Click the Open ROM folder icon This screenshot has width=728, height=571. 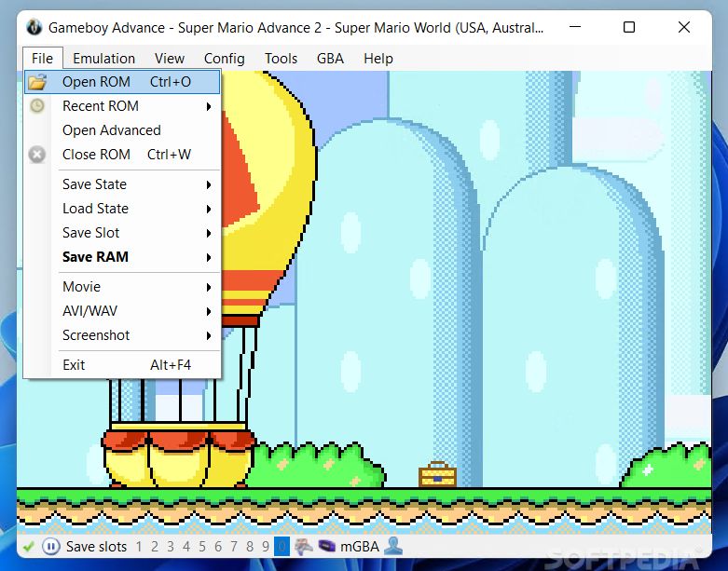click(x=37, y=82)
